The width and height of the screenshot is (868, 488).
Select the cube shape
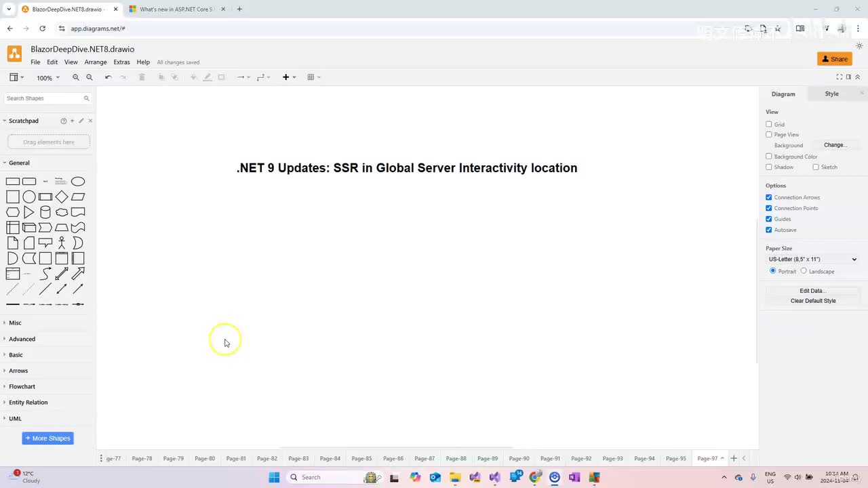click(x=29, y=228)
